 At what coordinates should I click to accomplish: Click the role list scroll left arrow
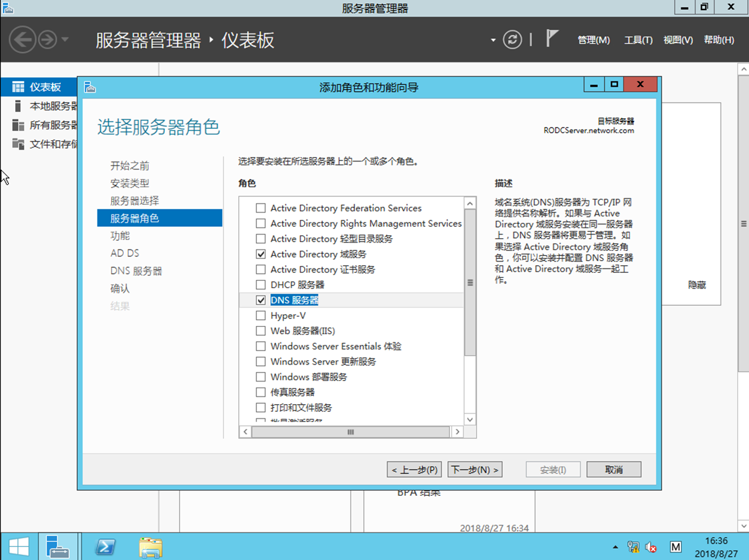[x=246, y=432]
